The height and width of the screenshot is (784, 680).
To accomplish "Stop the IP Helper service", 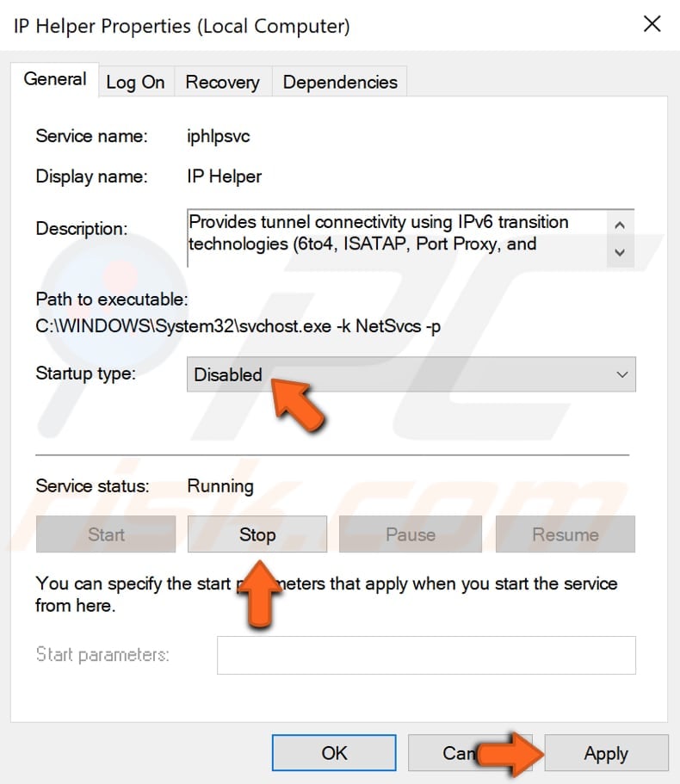I will (257, 534).
